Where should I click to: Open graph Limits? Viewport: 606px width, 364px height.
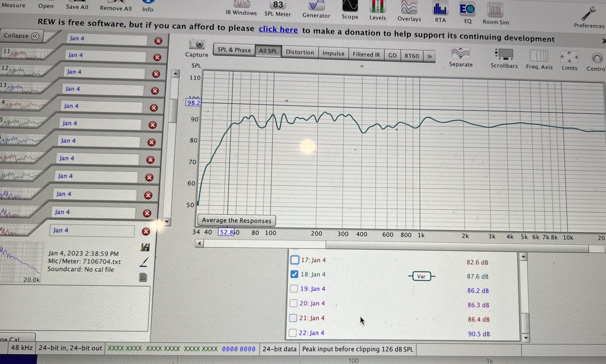[x=569, y=61]
